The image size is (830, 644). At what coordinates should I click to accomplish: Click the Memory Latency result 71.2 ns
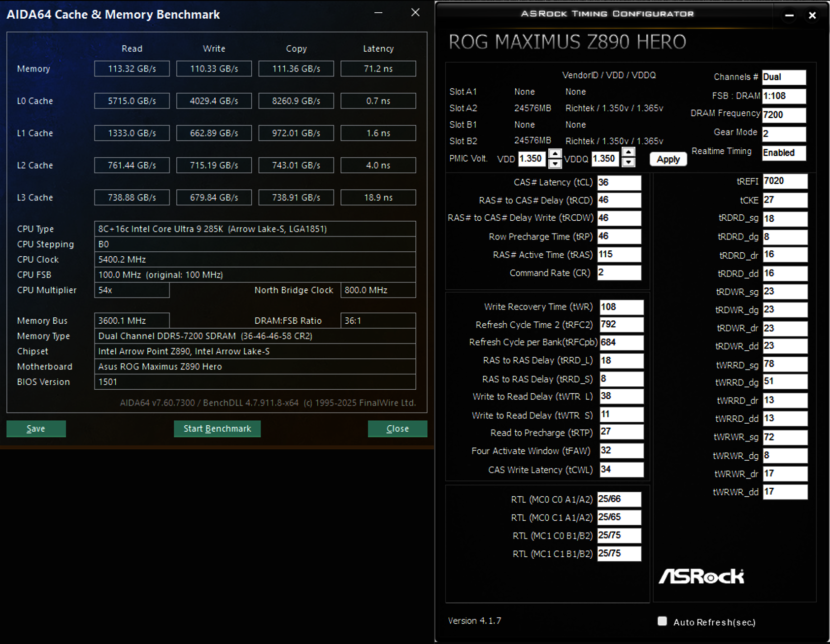coord(378,69)
